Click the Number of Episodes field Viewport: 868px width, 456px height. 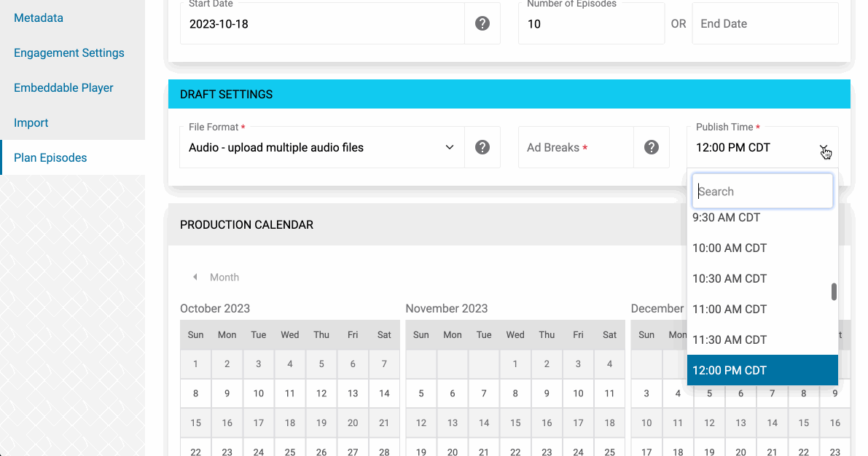591,24
